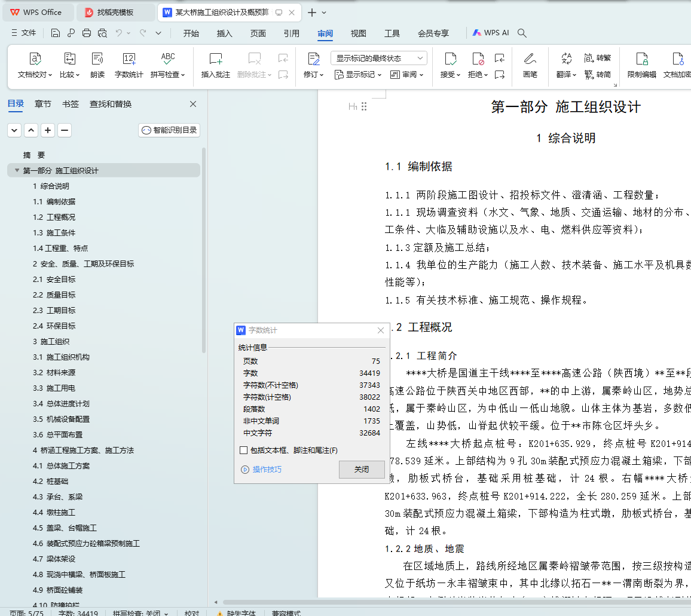Viewport: 691px width, 616px height.
Task: Close the 字数统计 dialog with X
Action: 381,330
